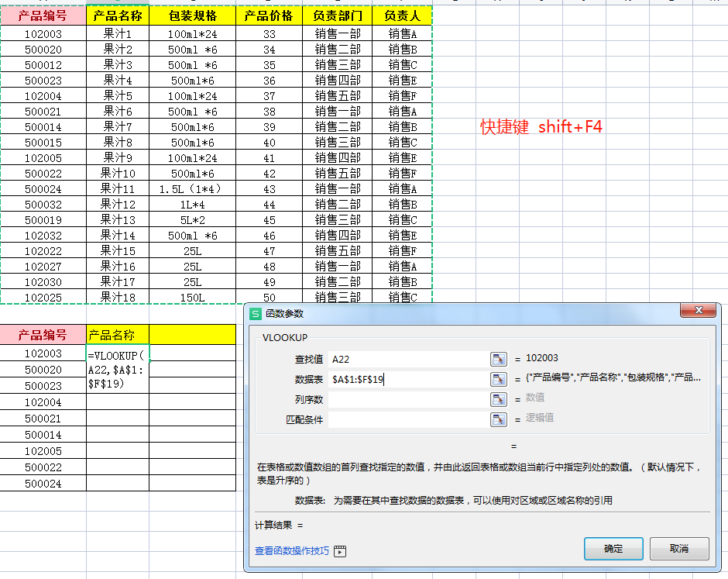Click the packaging cell 1L*4
Image resolution: width=728 pixels, height=579 pixels.
(192, 204)
